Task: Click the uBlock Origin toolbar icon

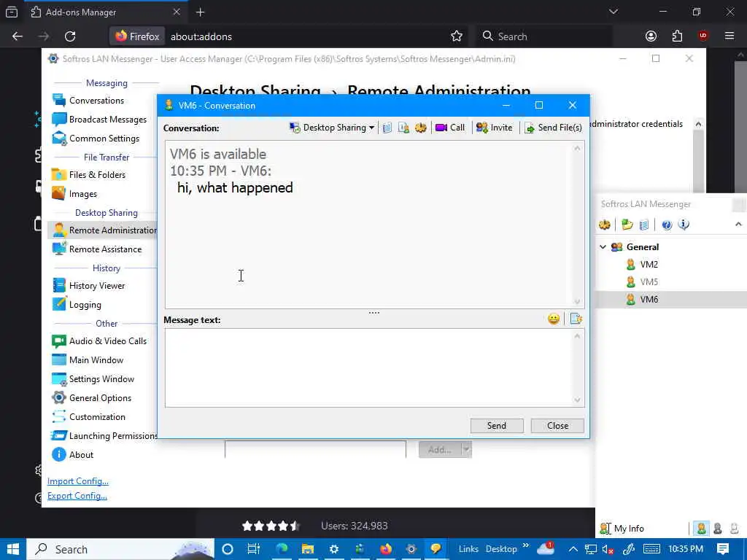Action: (x=703, y=36)
